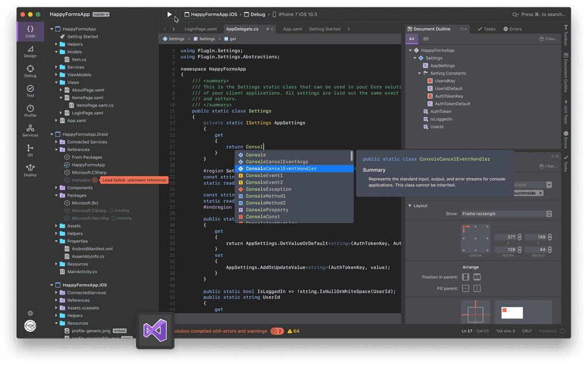The height and width of the screenshot is (365, 588).
Task: Open the Frame rectangle dropdown
Action: (506, 213)
